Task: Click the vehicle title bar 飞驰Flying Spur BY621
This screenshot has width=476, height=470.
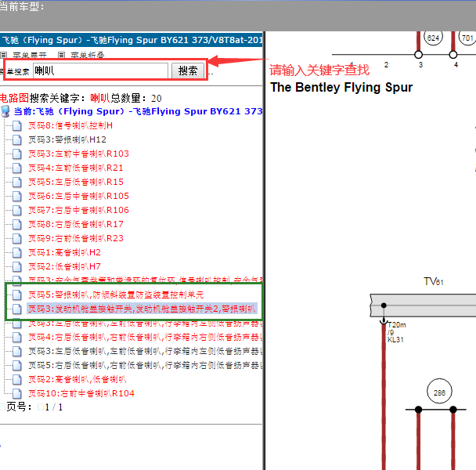Action: coord(132,40)
